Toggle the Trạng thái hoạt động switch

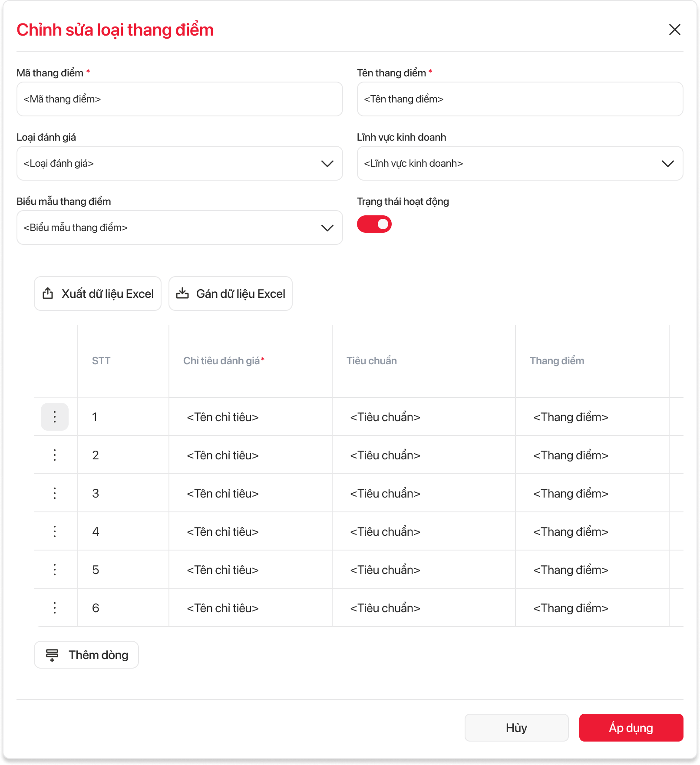[374, 224]
